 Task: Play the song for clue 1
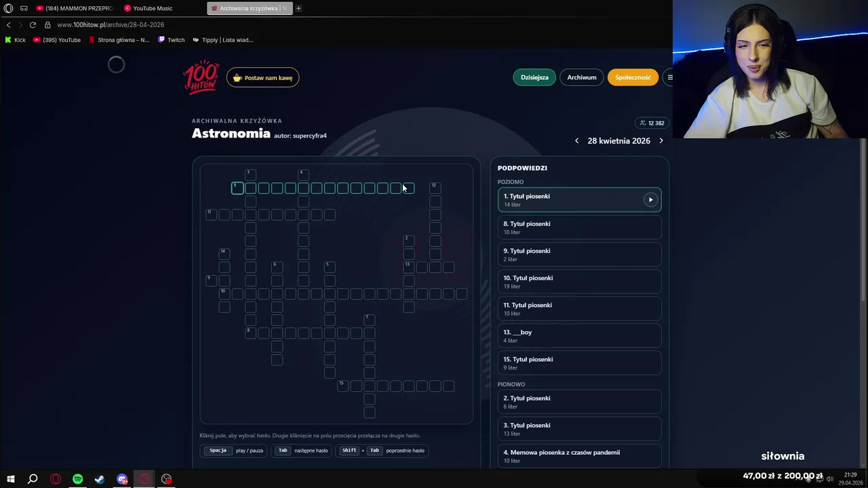pos(650,199)
